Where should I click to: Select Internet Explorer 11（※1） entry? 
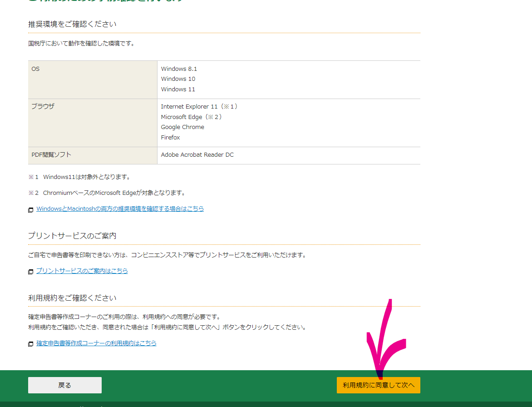click(x=200, y=107)
